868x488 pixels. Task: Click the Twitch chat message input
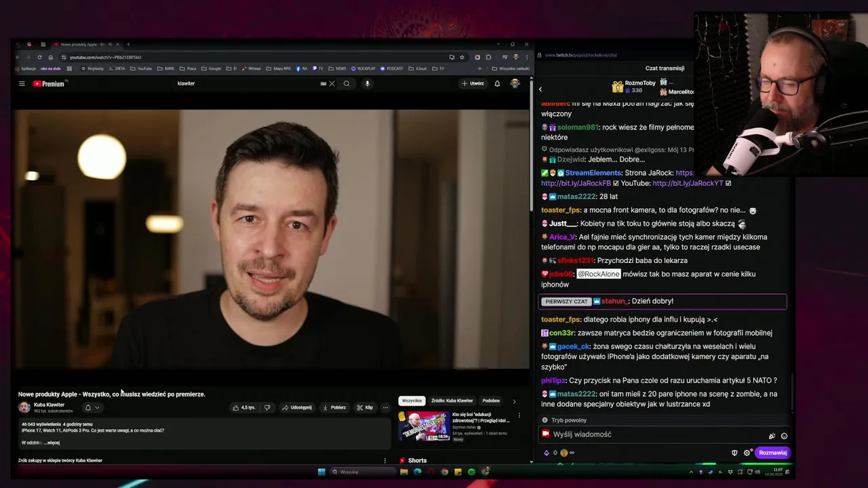pos(665,434)
